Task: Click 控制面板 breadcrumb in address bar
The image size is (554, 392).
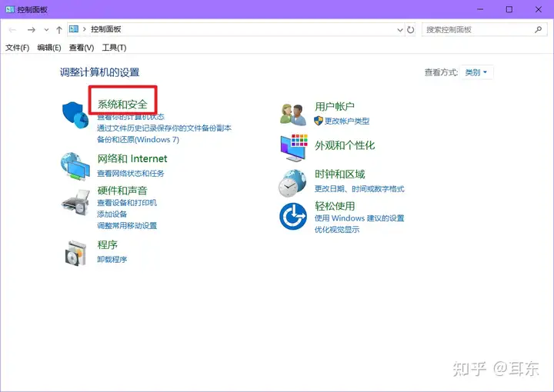Action: click(106, 29)
